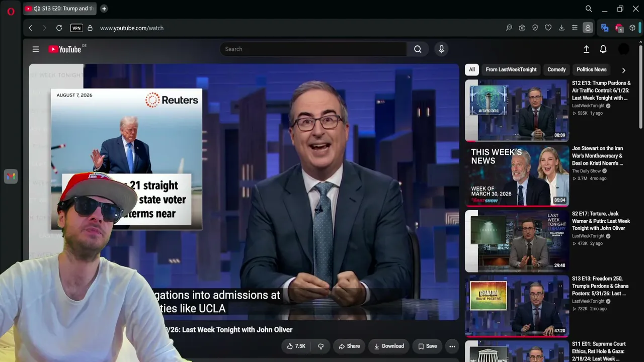Open the Air Traffic Control video thumbnail
Viewport: 644px width, 362px height.
tap(517, 111)
